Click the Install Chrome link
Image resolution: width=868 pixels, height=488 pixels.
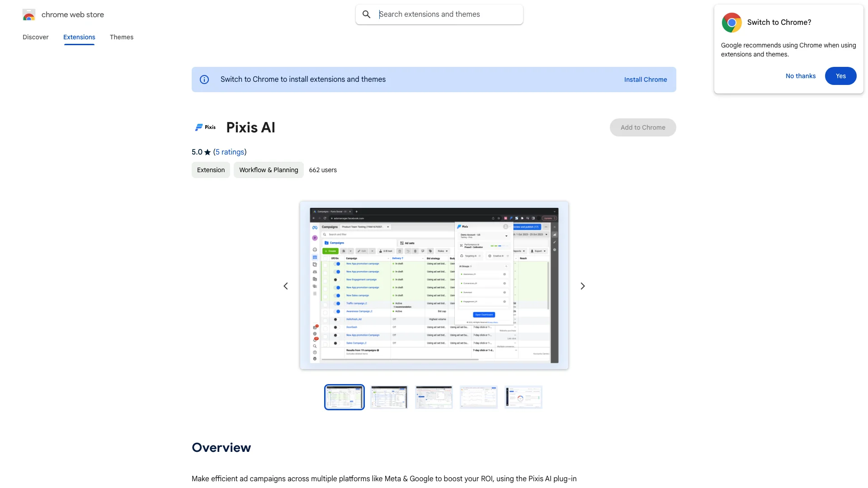click(x=646, y=80)
